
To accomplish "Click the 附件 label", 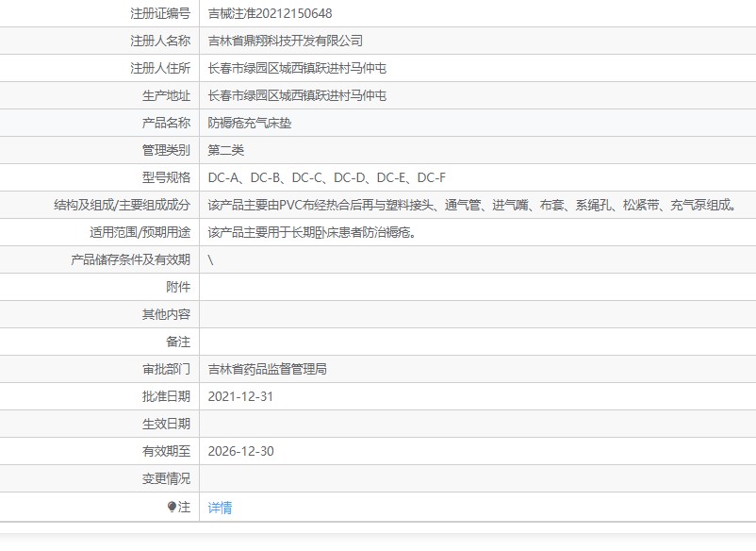I will [x=178, y=287].
